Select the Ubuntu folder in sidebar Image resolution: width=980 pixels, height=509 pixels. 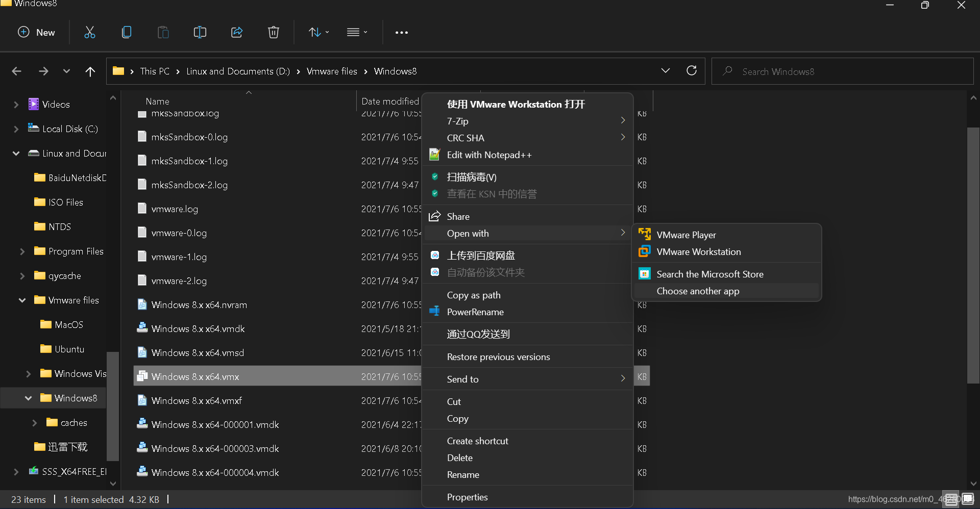point(62,349)
